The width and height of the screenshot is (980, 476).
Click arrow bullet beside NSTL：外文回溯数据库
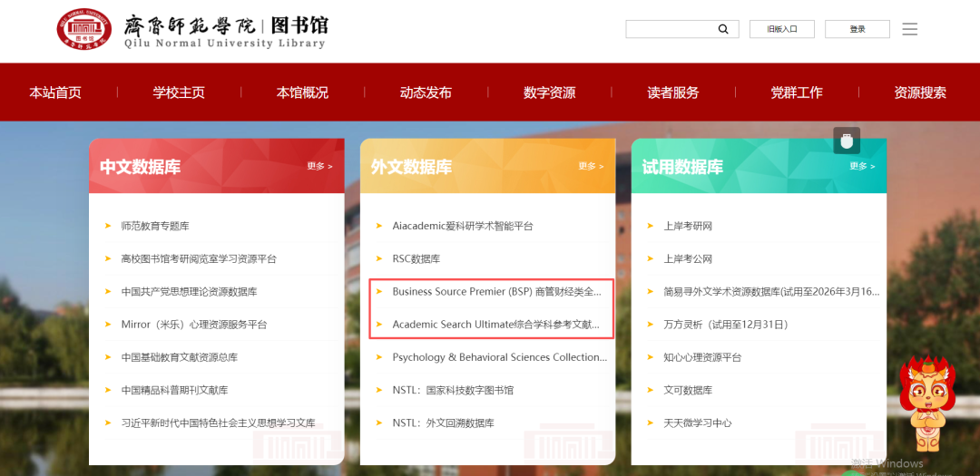(x=378, y=423)
